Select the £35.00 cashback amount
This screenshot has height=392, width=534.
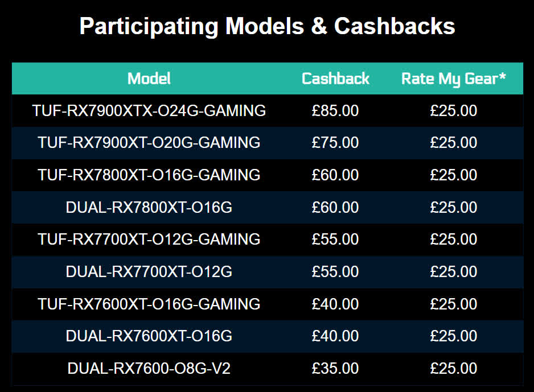click(335, 368)
